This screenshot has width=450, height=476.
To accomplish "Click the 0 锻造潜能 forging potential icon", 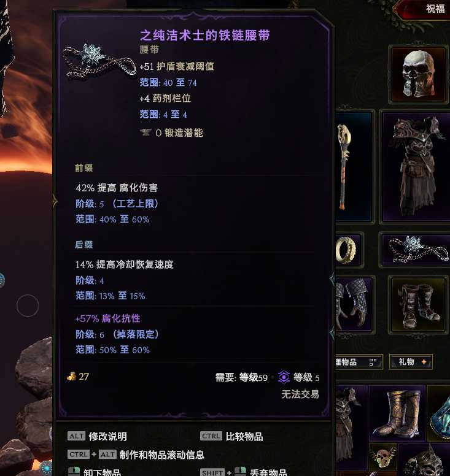I will coord(145,132).
